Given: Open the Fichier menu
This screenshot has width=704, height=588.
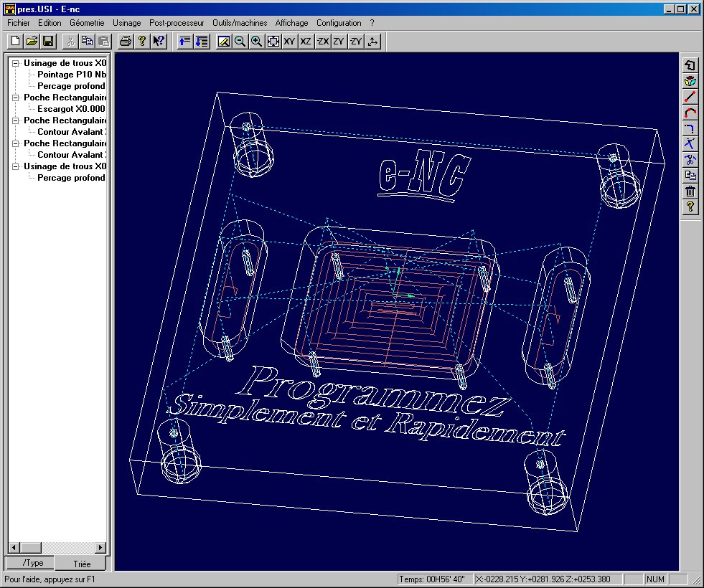Looking at the screenshot, I should click(x=19, y=23).
